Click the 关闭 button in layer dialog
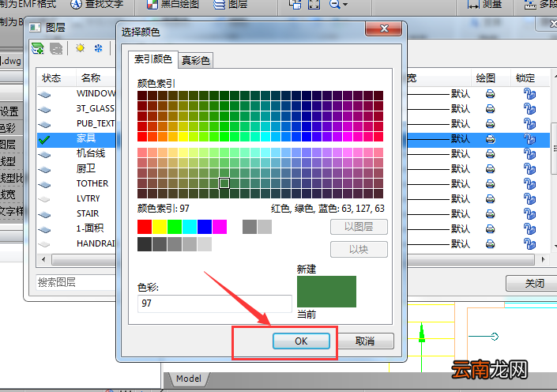This screenshot has width=557, height=392. click(x=534, y=283)
